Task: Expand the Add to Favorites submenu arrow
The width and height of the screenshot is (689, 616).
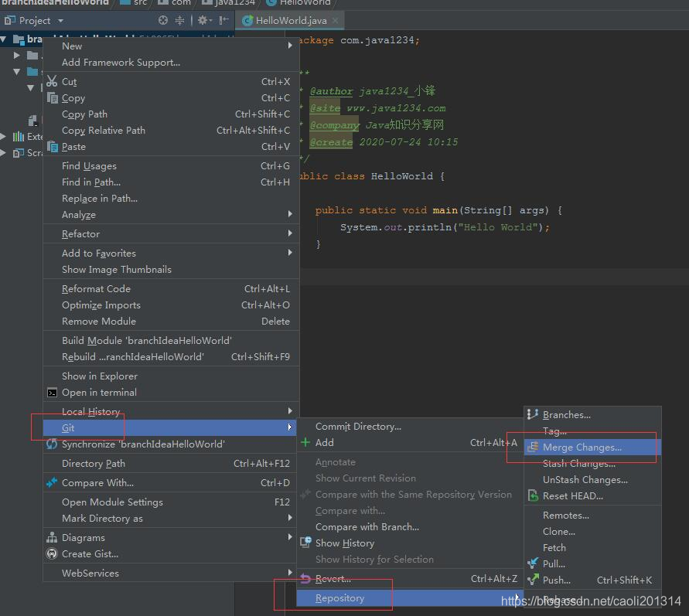Action: [x=290, y=253]
